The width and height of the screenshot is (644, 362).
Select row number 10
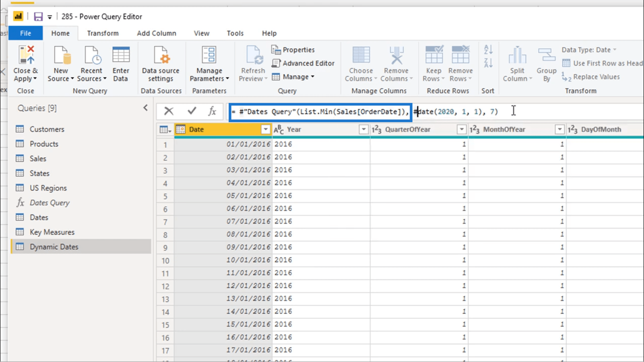[x=165, y=260]
